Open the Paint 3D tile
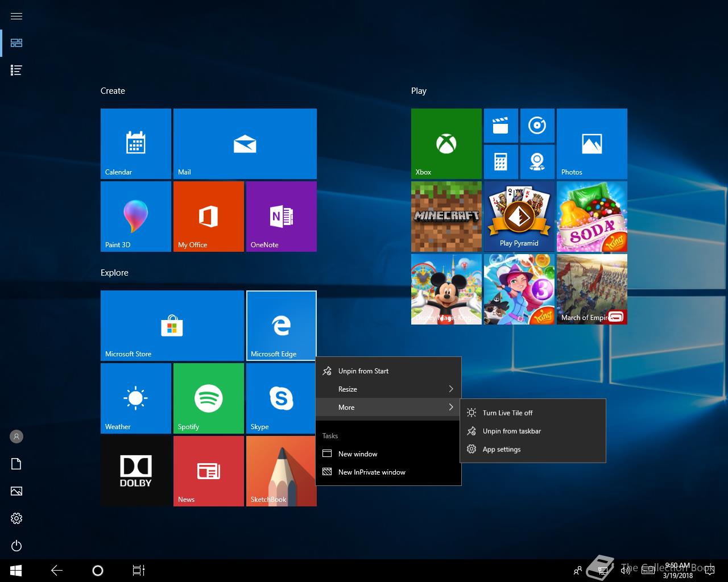 pos(135,217)
